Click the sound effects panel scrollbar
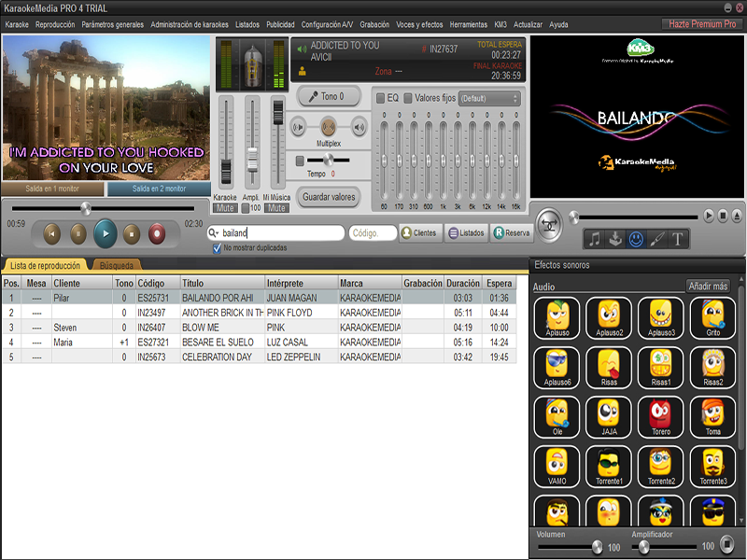The width and height of the screenshot is (747, 560). [740, 367]
